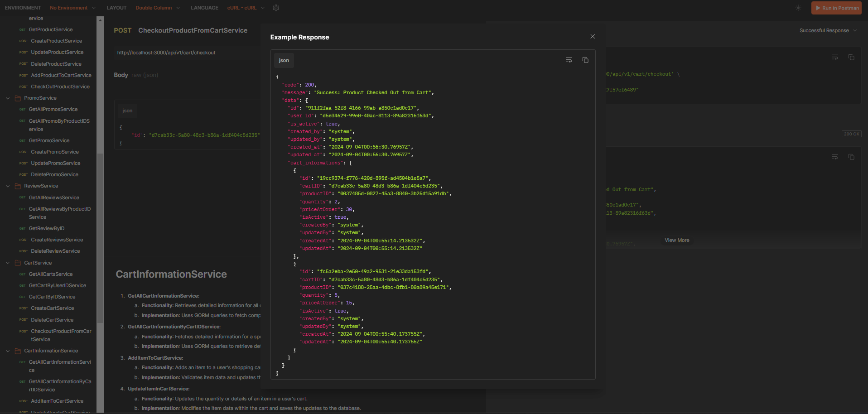This screenshot has width=868, height=414.
Task: Toggle word wrap in Example Response
Action: click(x=569, y=60)
